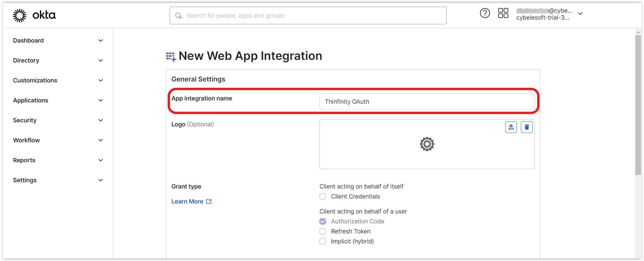Click the "Logo (Optional)" label
644x261 pixels.
pos(193,124)
